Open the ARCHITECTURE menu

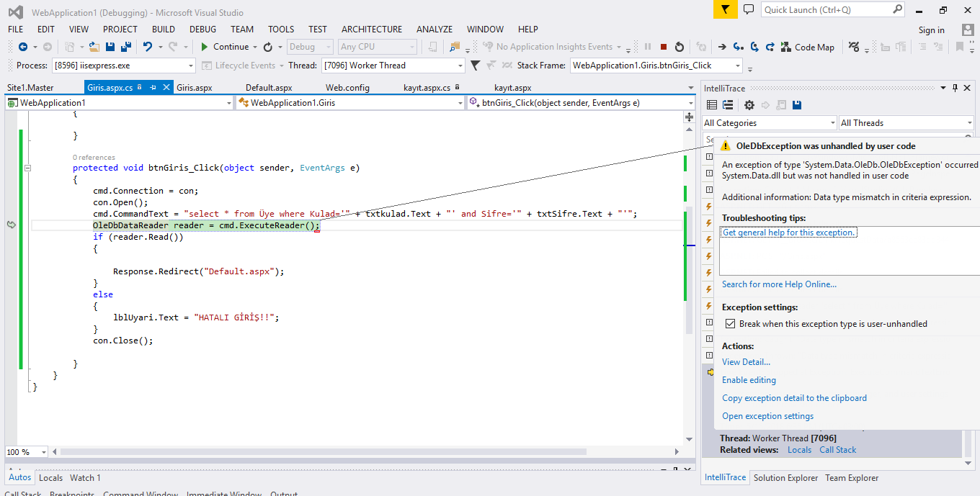click(372, 30)
